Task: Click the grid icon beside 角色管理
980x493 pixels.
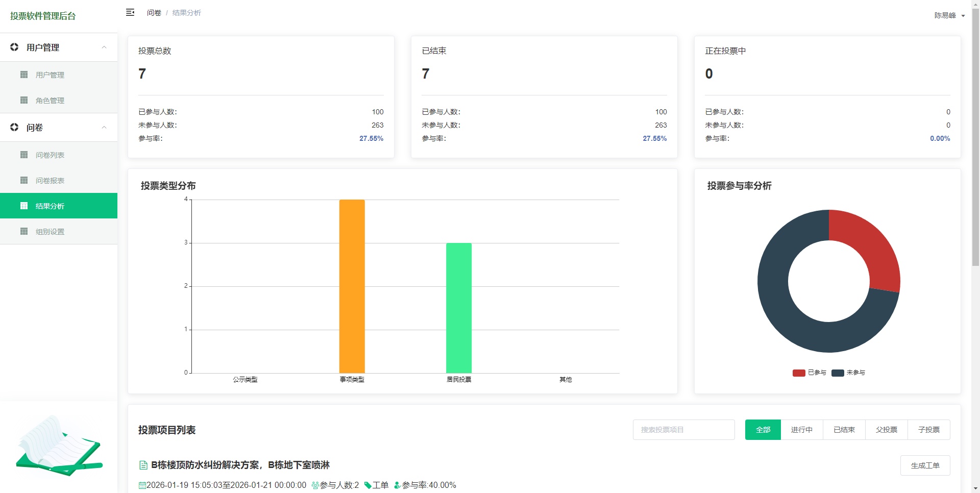Action: pyautogui.click(x=24, y=100)
